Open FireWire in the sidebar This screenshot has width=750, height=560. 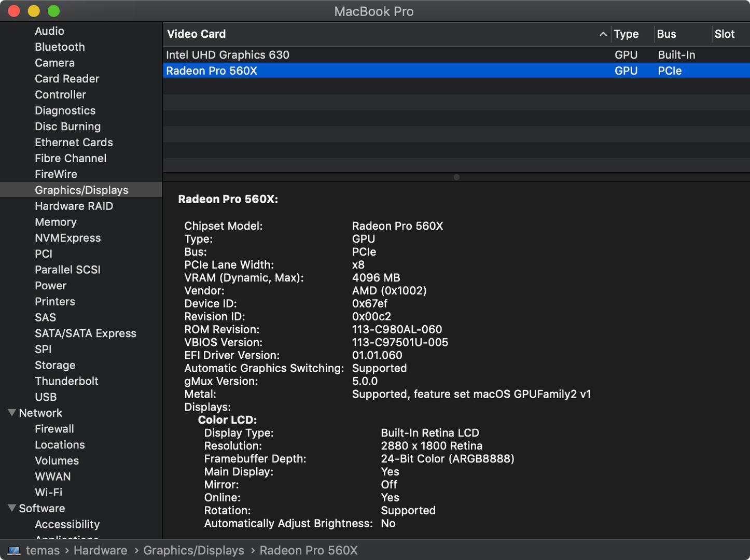tap(55, 174)
